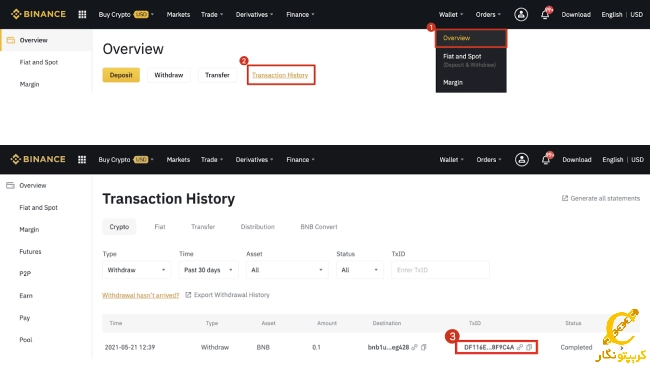
Task: Click the Binance logo in the lower header
Action: coord(38,159)
